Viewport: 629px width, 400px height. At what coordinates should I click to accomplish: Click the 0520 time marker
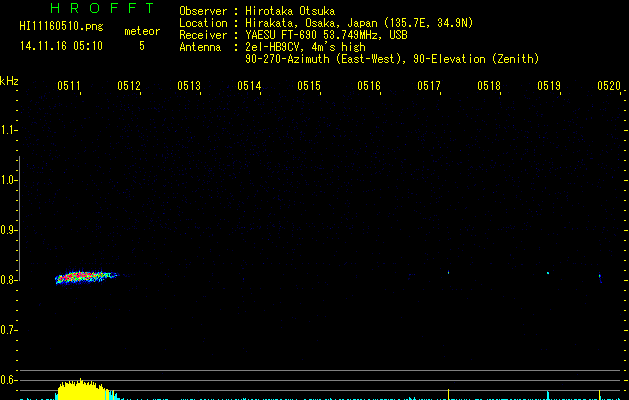[609, 86]
